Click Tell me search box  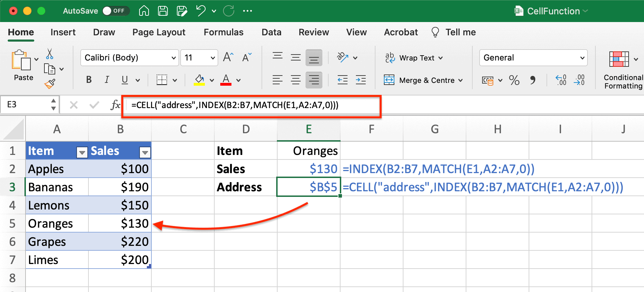pyautogui.click(x=453, y=32)
